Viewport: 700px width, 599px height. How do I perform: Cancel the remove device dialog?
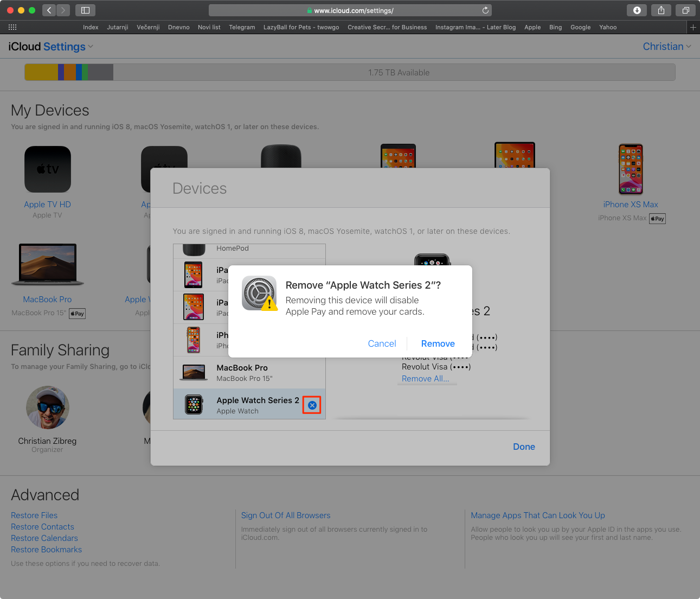coord(382,343)
